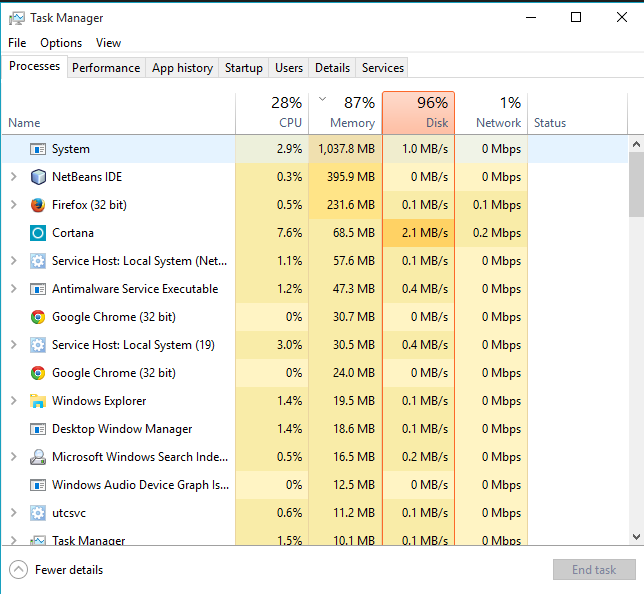Select the Cortana circle icon
644x594 pixels.
(x=38, y=233)
